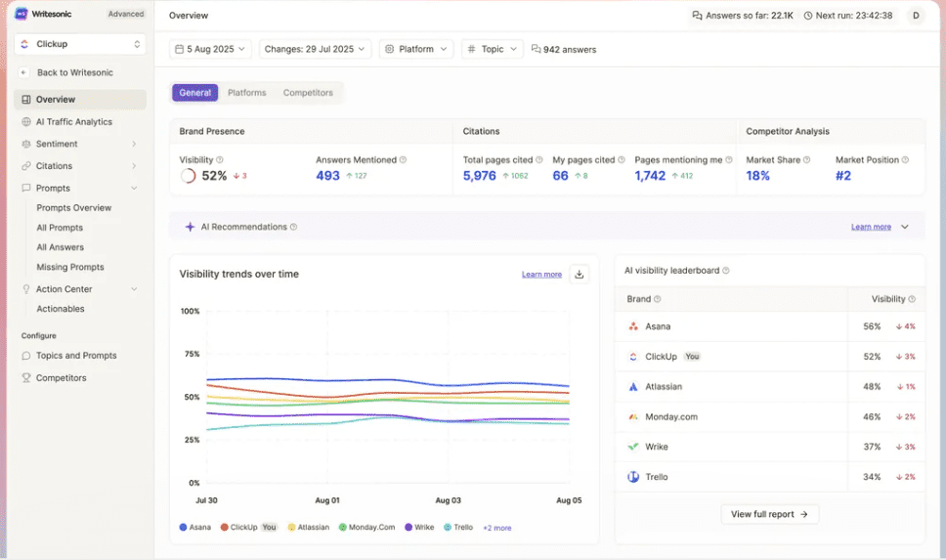
Task: Click the info icon beside Market Share
Action: click(x=807, y=160)
